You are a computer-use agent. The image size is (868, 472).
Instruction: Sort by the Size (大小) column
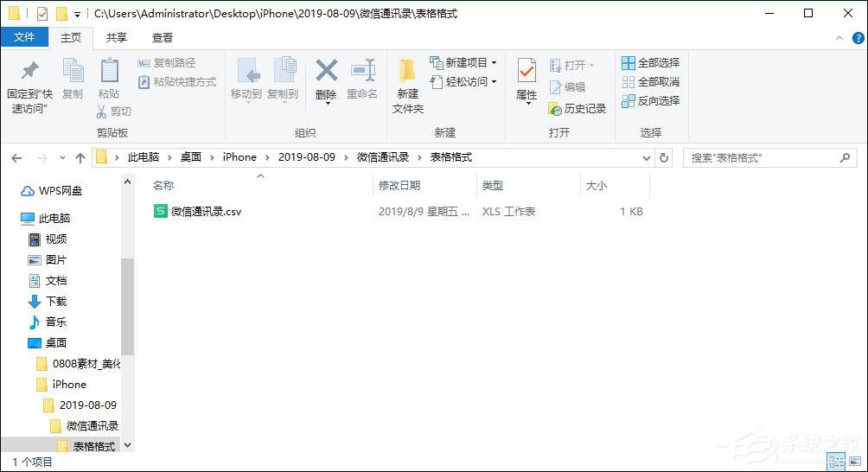pos(597,186)
